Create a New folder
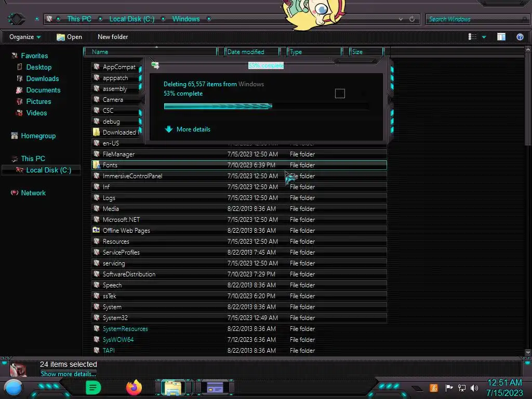 coord(113,37)
